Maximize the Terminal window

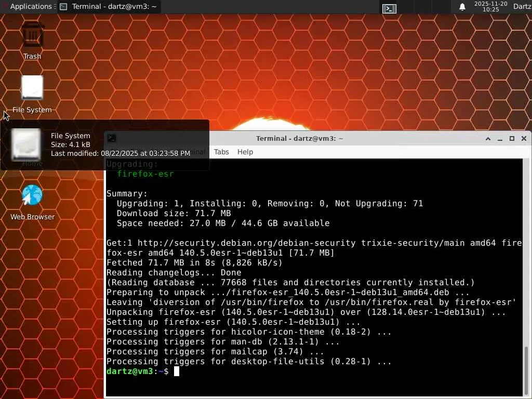point(512,138)
